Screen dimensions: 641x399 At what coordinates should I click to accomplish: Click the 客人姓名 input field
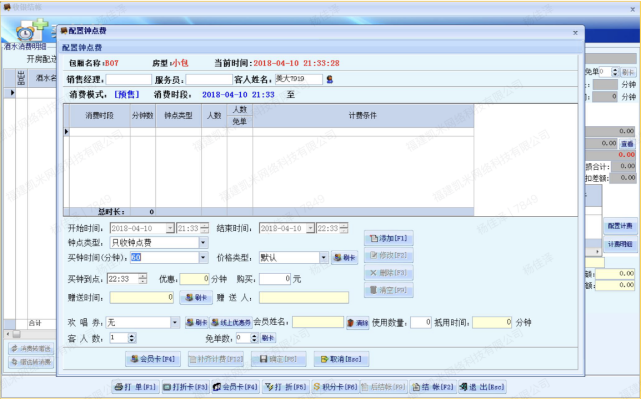[298, 79]
